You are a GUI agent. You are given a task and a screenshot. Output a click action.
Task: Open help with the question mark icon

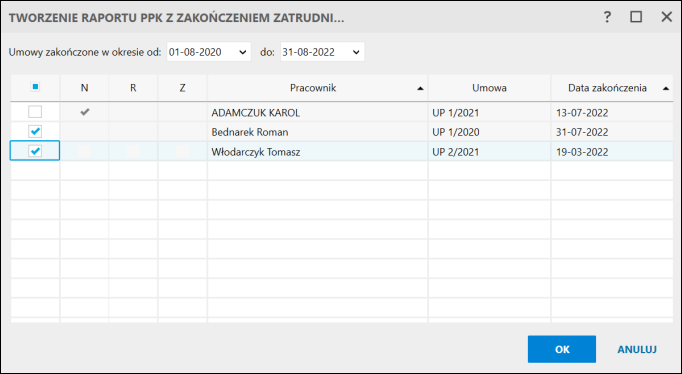(607, 17)
